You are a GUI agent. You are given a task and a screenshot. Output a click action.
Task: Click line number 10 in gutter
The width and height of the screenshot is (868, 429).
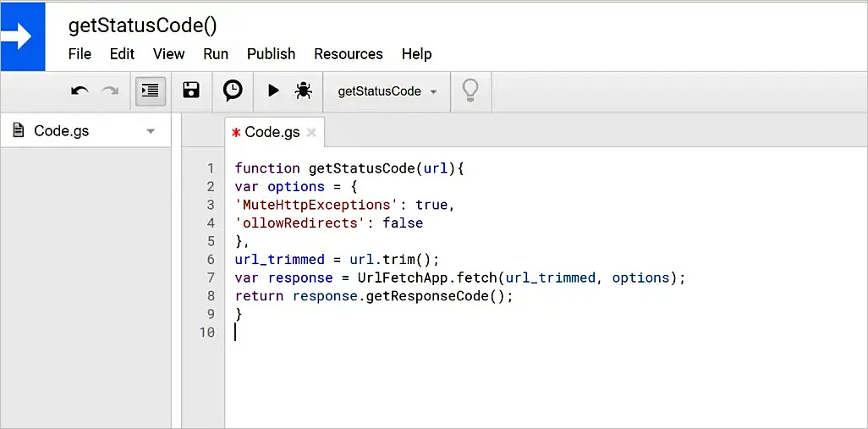click(x=207, y=333)
